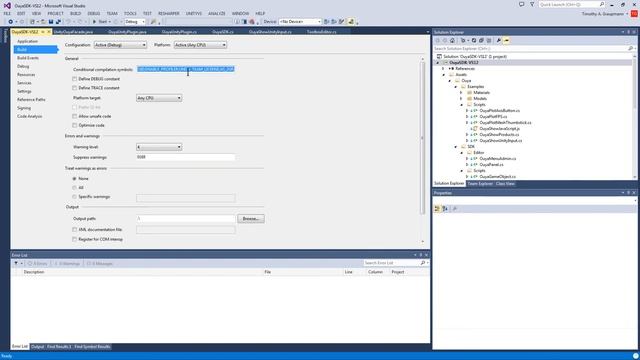Viewport: 640px width, 360px height.
Task: Click the Start debugging play button
Action: pyautogui.click(x=94, y=22)
